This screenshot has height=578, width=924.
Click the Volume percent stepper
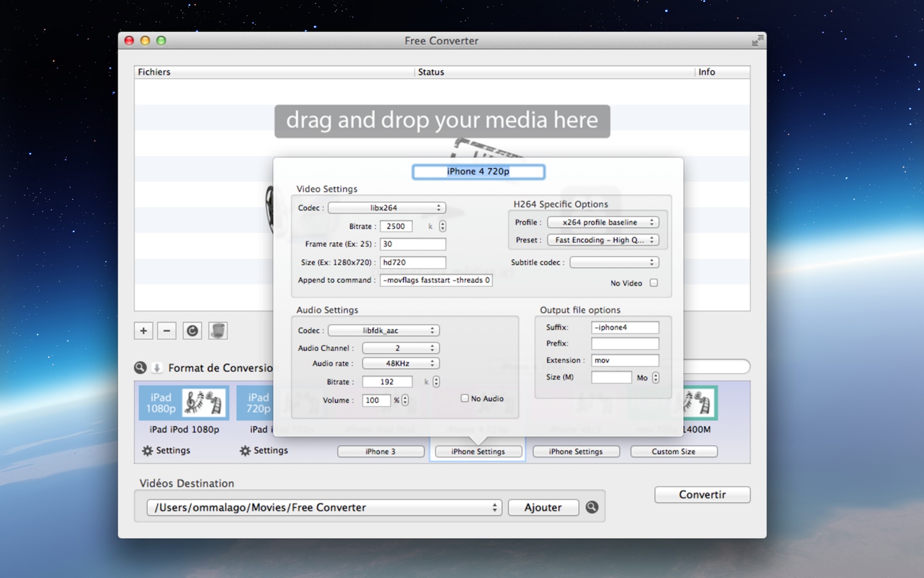(x=405, y=400)
